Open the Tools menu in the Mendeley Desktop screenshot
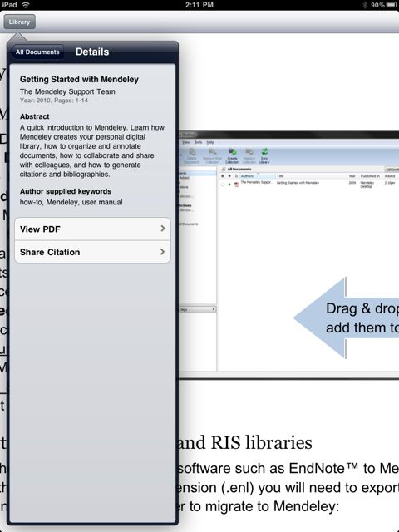The image size is (399, 532). point(198,142)
